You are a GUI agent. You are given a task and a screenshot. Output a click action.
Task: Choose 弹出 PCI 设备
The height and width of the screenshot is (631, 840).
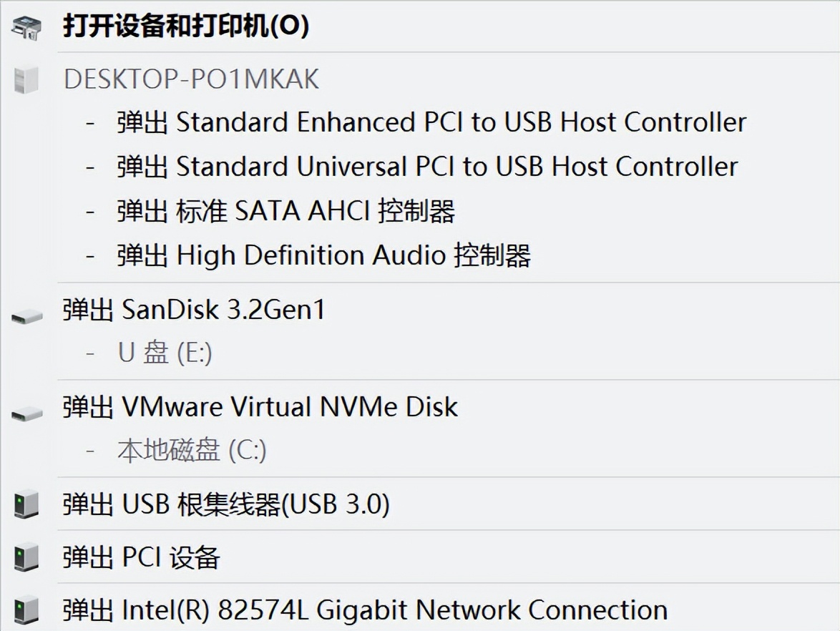141,557
